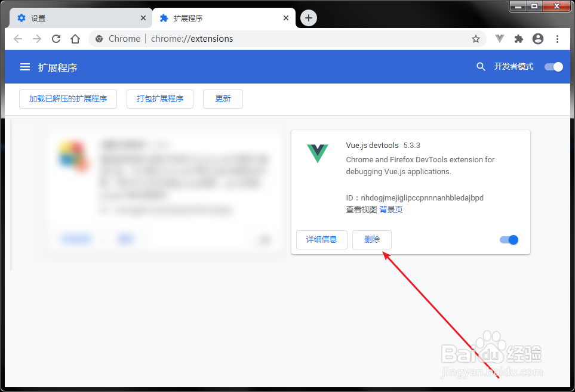
Task: Click the version number 5.3.3
Action: point(412,146)
